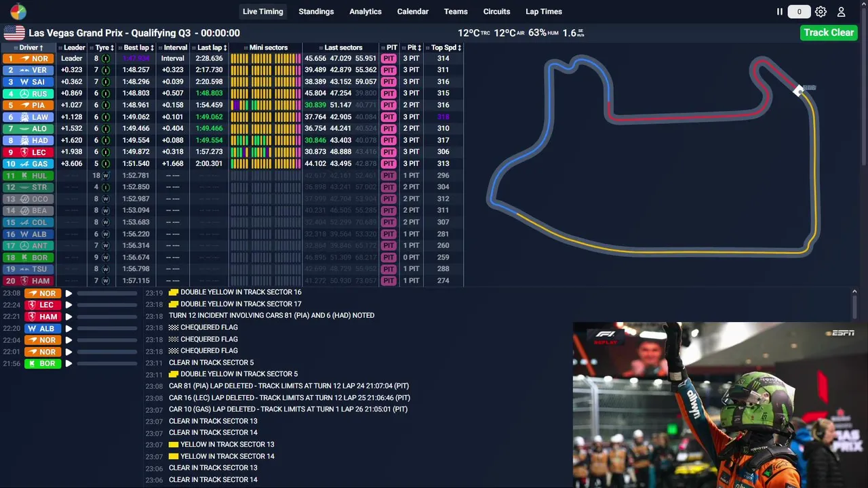This screenshot has height=488, width=868.
Task: Play the 22:24 LEC team radio
Action: point(68,305)
